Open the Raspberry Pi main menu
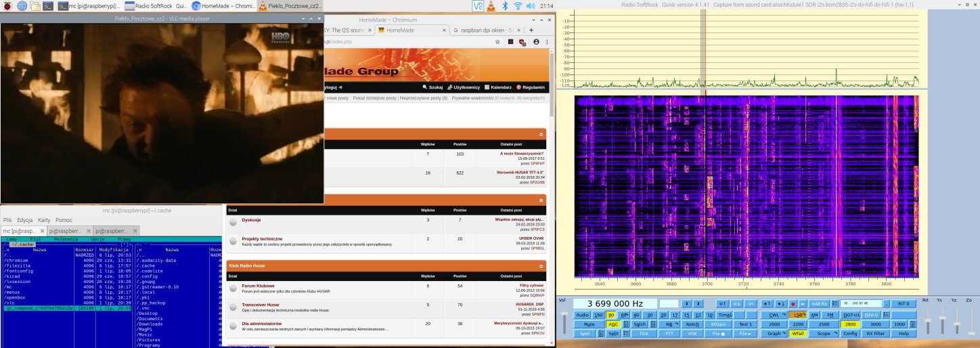This screenshot has height=348, width=980. click(7, 6)
